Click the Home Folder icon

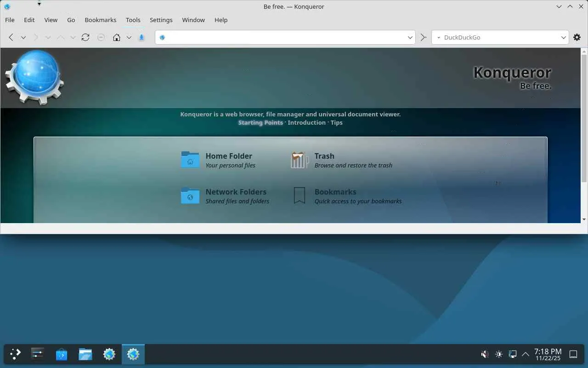pos(190,160)
